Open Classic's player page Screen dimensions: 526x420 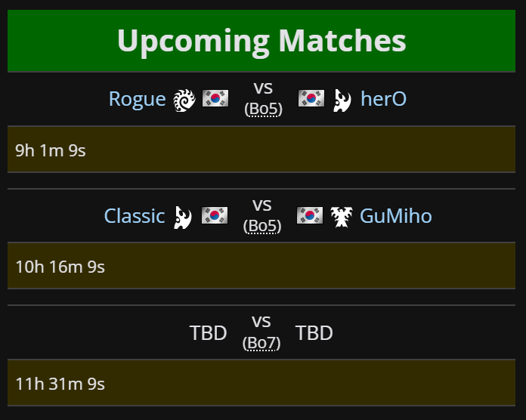135,216
